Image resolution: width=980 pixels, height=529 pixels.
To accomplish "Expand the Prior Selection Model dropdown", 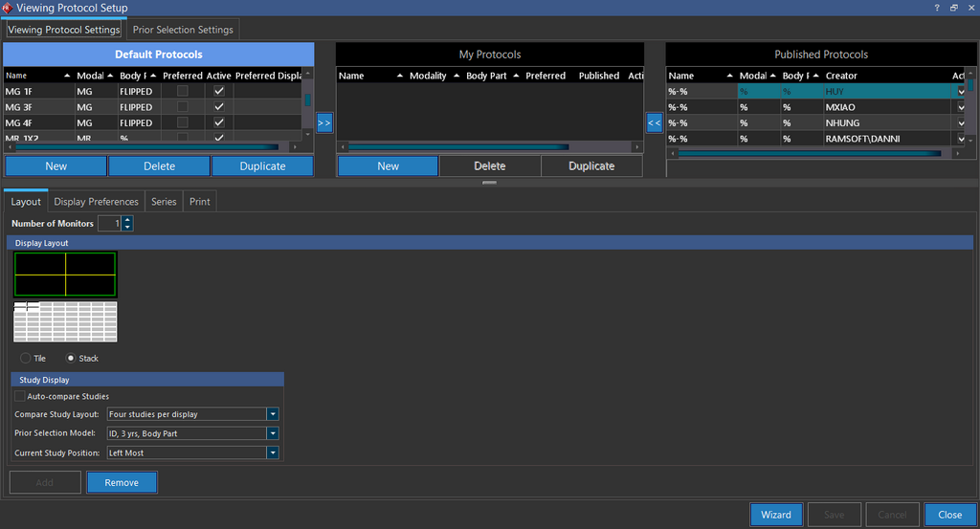I will (x=273, y=433).
